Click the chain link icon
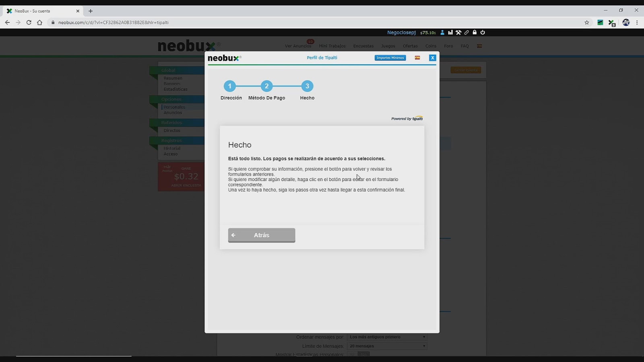644x362 pixels. click(x=466, y=33)
